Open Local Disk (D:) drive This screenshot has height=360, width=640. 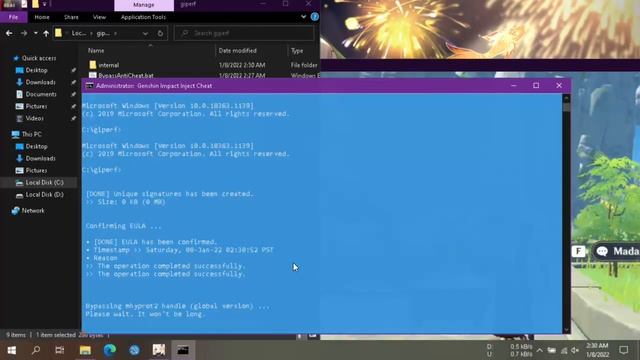pos(44,195)
